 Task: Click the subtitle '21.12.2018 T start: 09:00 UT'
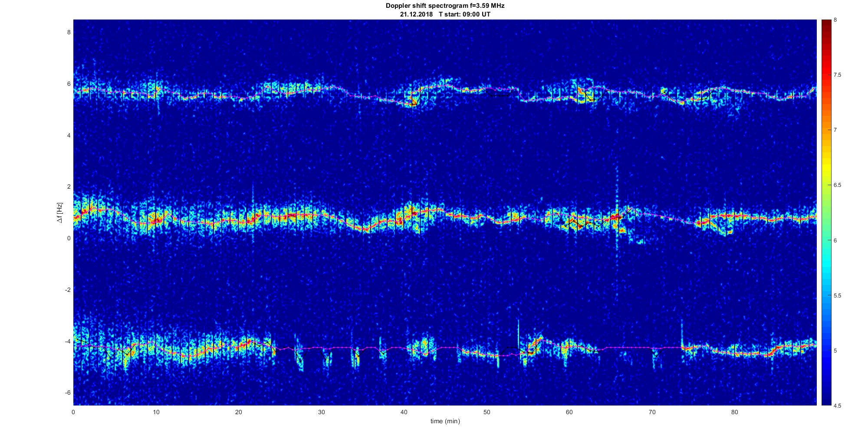pyautogui.click(x=445, y=14)
